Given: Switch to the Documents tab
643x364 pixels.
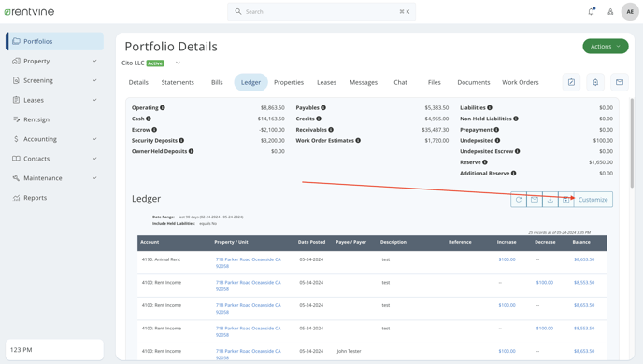Looking at the screenshot, I should [x=474, y=82].
